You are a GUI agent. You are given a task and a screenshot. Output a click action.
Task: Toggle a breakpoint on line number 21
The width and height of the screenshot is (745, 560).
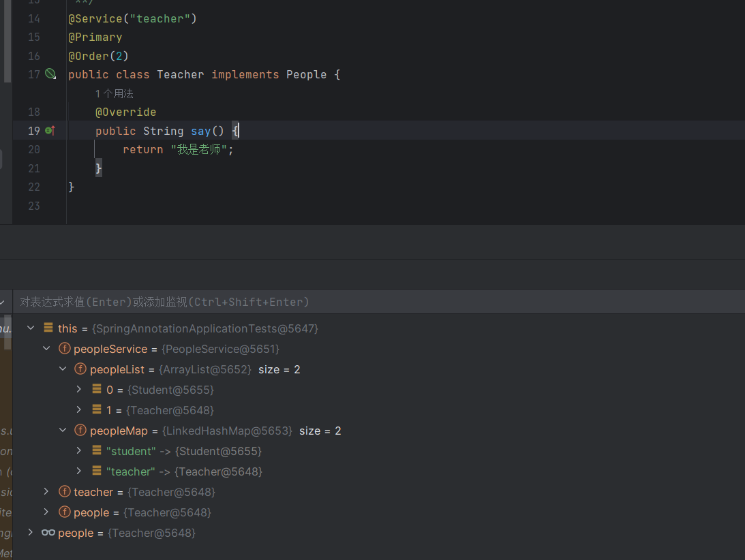pos(33,168)
